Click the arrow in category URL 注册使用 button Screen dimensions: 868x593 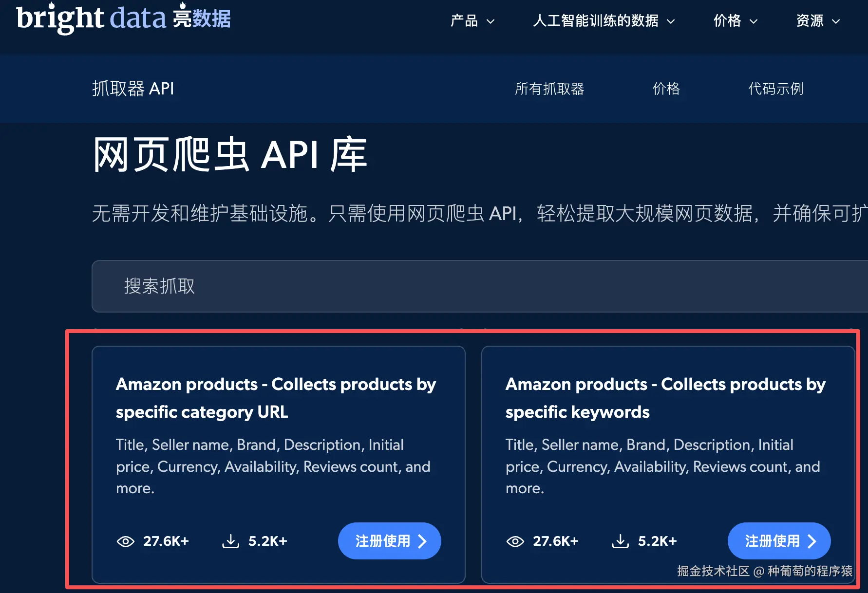point(422,541)
